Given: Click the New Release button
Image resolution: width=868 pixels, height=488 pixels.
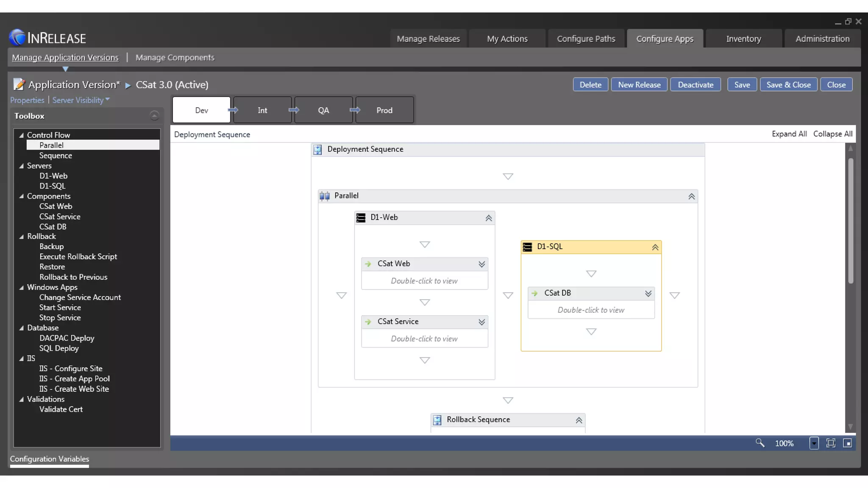Looking at the screenshot, I should pyautogui.click(x=639, y=84).
